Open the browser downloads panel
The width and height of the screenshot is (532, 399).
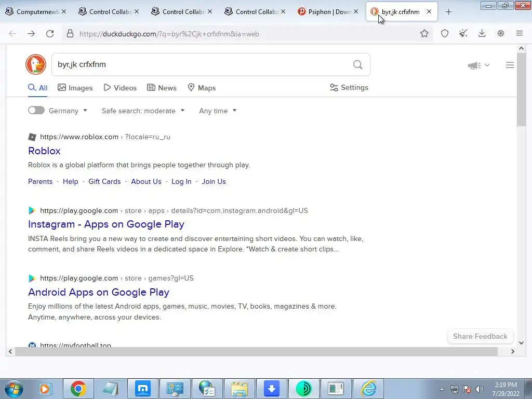pyautogui.click(x=482, y=33)
